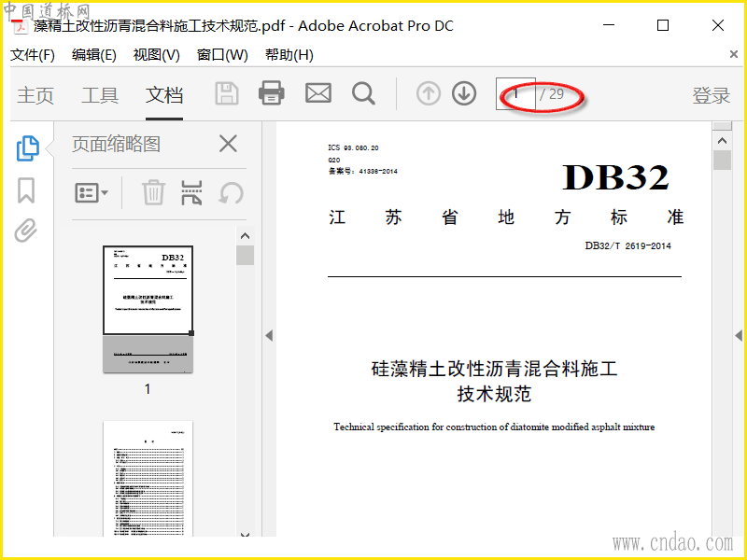
Task: Click the / 29 total pages label
Action: click(x=552, y=94)
